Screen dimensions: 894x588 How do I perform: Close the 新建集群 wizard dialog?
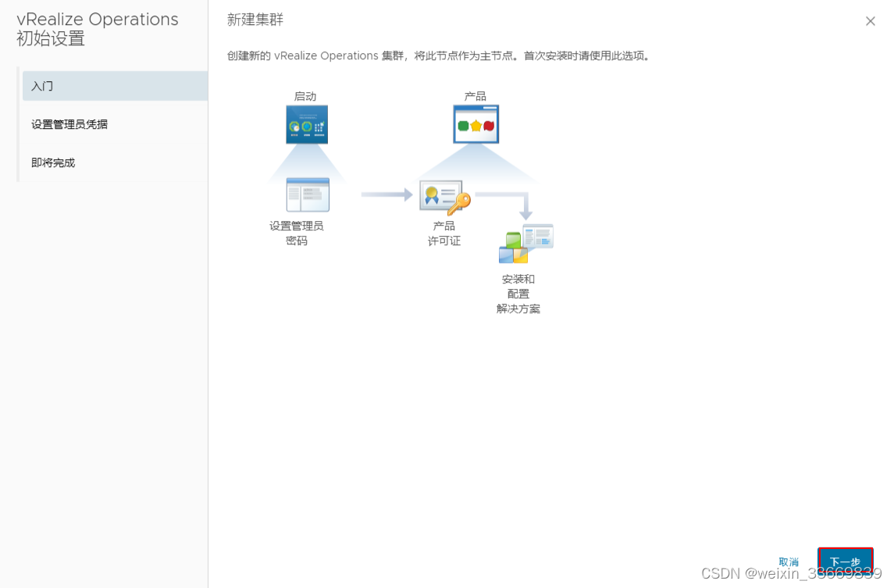[x=870, y=21]
